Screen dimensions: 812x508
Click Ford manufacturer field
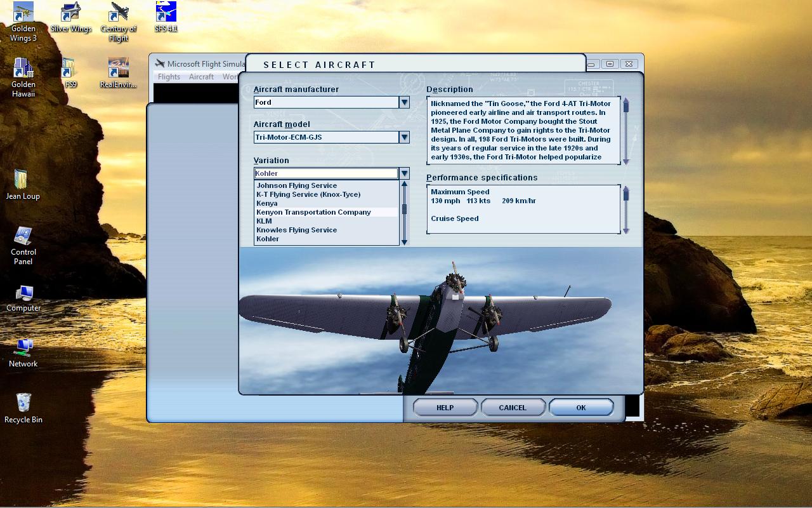tap(326, 102)
